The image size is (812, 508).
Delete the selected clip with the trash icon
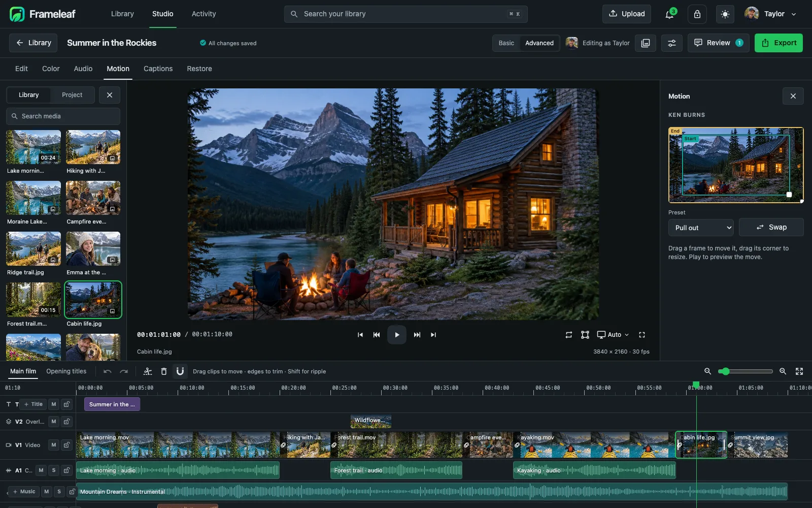click(x=164, y=371)
